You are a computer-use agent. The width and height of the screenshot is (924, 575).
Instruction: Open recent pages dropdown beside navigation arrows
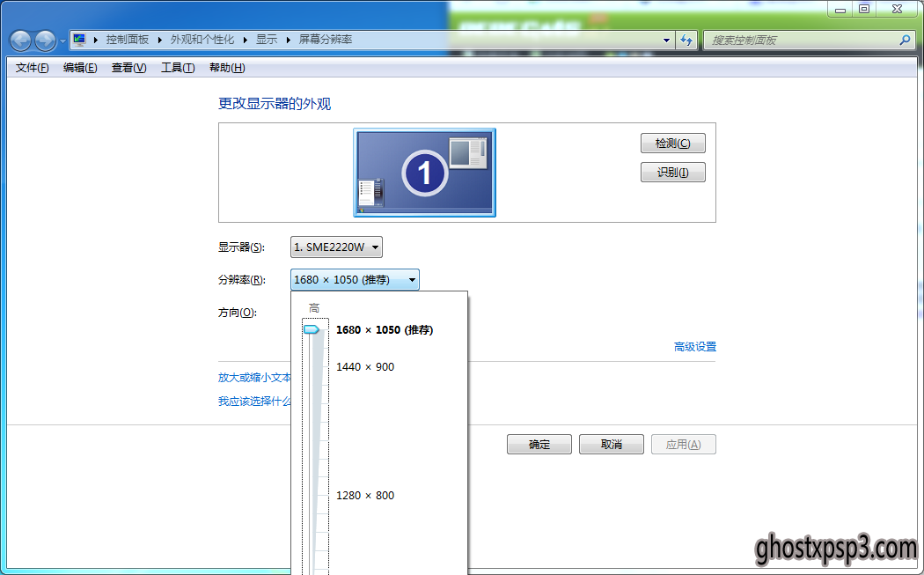tap(62, 41)
